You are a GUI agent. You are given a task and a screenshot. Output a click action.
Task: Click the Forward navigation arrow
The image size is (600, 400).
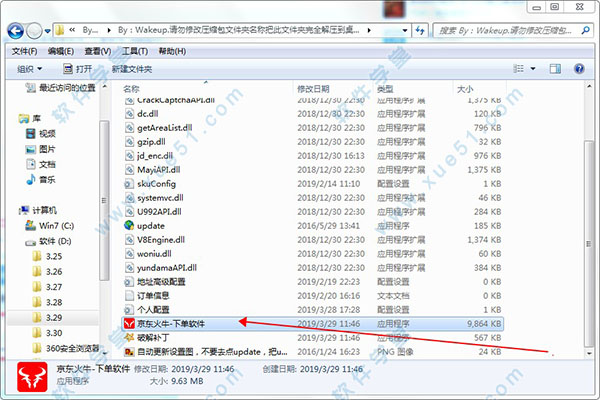click(34, 31)
